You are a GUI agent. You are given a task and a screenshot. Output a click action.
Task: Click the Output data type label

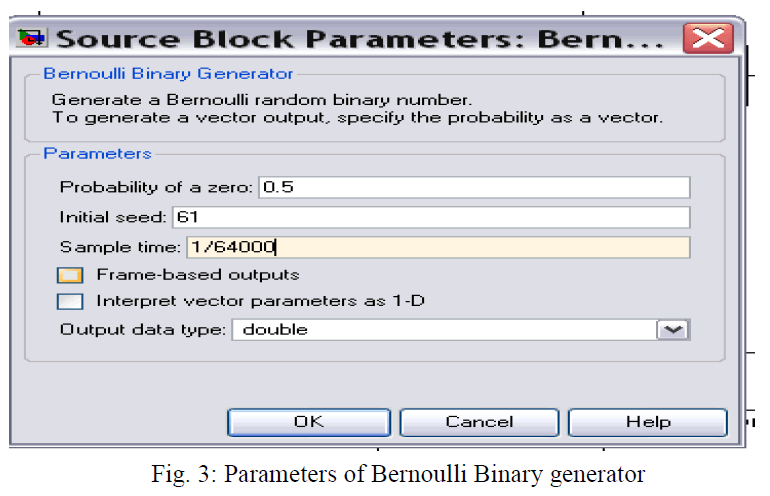click(x=142, y=330)
